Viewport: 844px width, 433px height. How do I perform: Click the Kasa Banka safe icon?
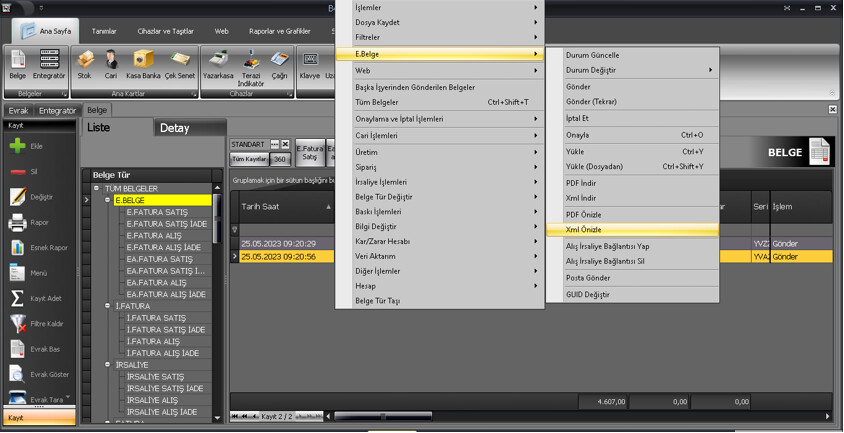coord(143,59)
